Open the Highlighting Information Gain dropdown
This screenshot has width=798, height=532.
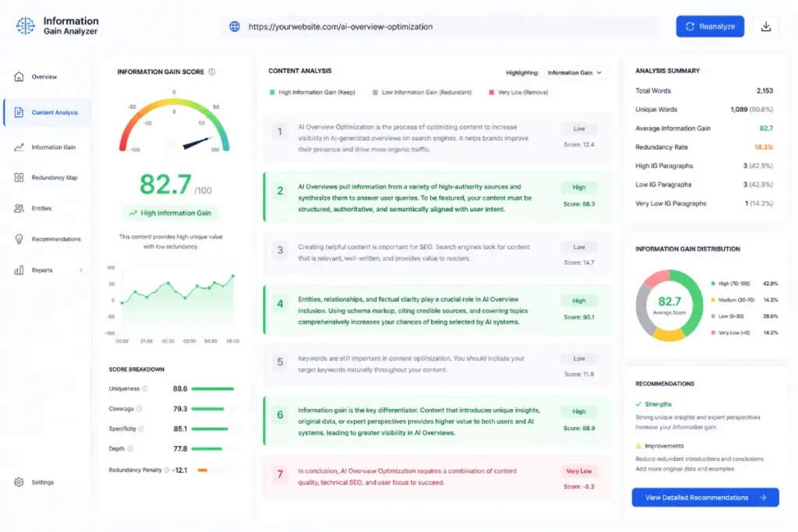tap(574, 72)
